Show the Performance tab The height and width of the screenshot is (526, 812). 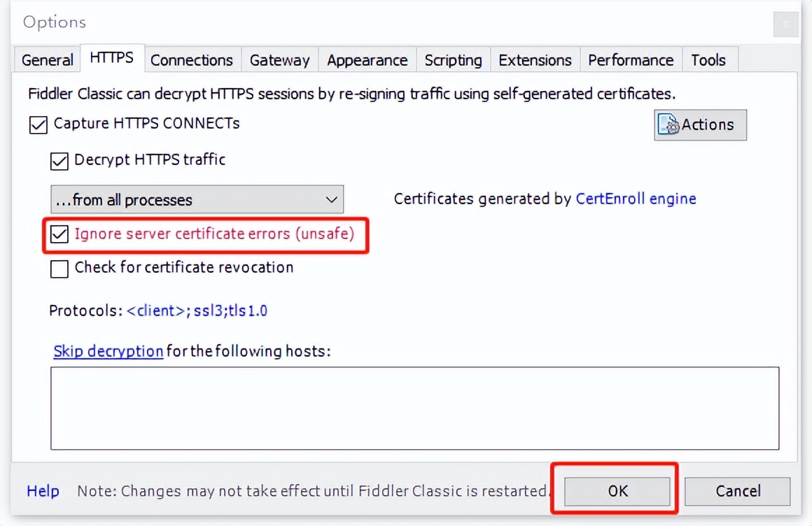[630, 60]
